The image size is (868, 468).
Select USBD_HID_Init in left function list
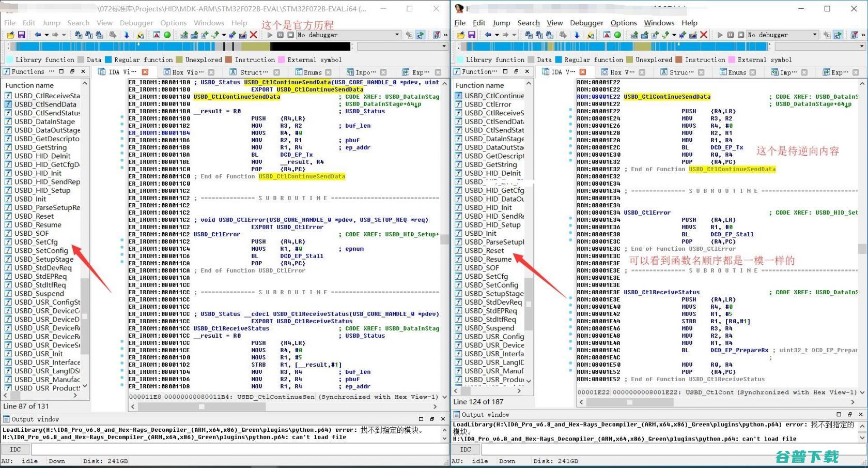(x=38, y=173)
